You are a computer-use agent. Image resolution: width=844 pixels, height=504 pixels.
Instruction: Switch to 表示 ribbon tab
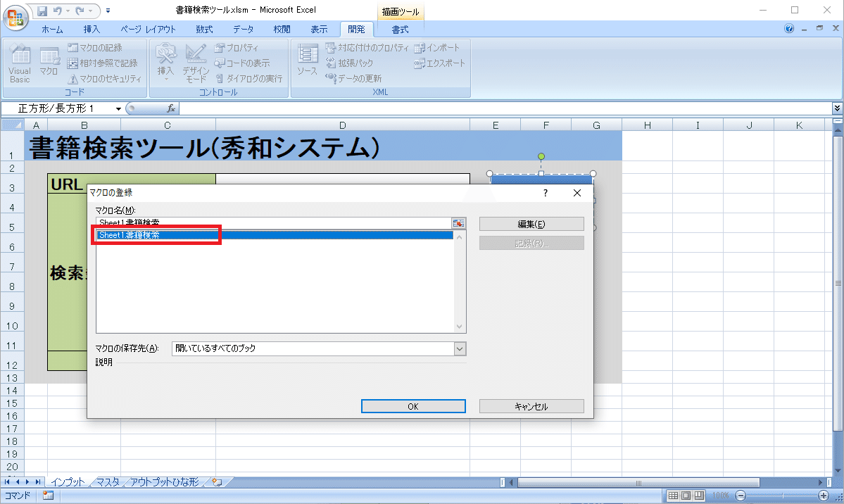[319, 30]
